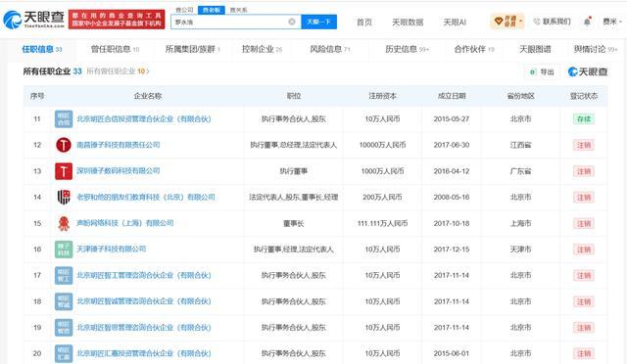
Task: Click the Tianyancha logo in header
Action: point(33,19)
